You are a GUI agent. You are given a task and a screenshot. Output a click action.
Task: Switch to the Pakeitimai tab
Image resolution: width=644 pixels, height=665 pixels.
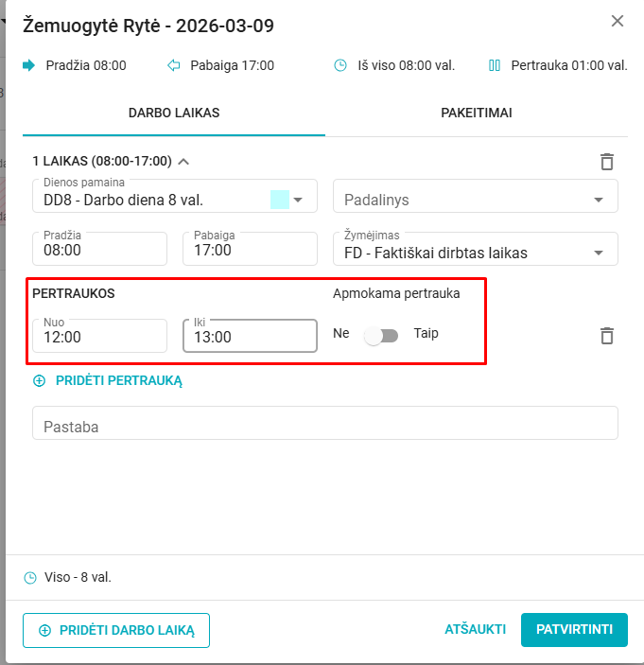pos(477,113)
